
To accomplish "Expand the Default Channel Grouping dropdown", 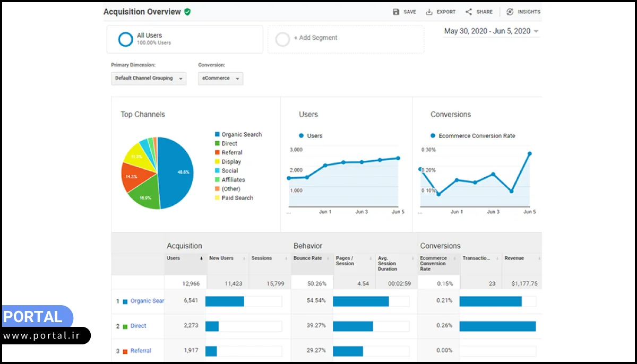I will coord(149,79).
